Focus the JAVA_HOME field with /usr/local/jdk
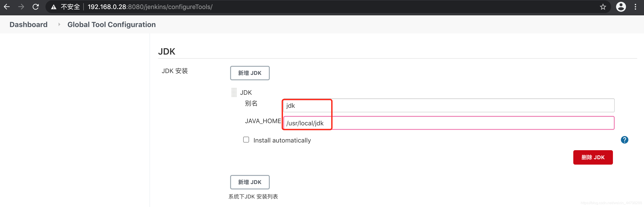 449,123
